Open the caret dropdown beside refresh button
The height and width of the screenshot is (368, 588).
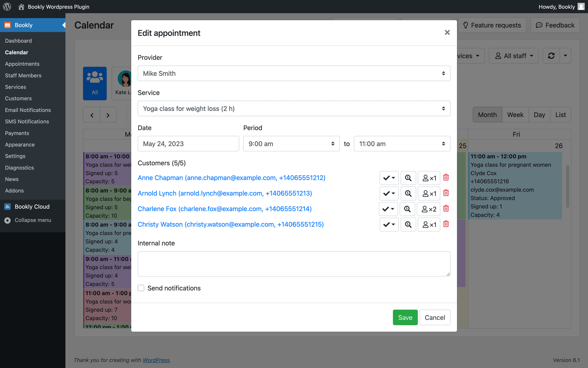(565, 56)
